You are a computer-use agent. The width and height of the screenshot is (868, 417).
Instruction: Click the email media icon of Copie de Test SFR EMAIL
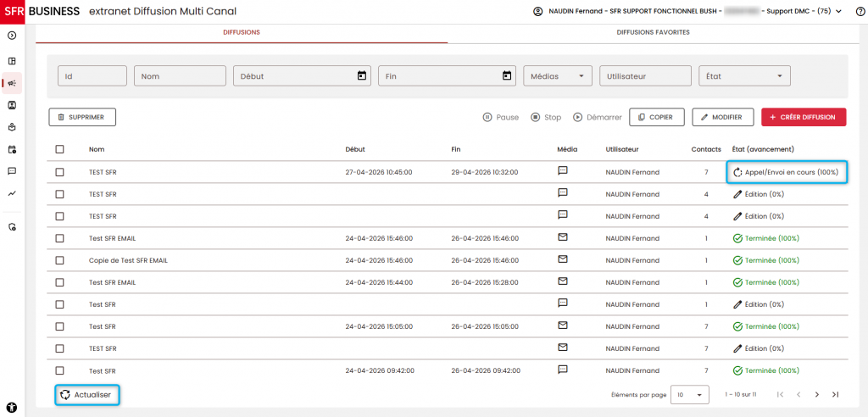[x=563, y=259]
